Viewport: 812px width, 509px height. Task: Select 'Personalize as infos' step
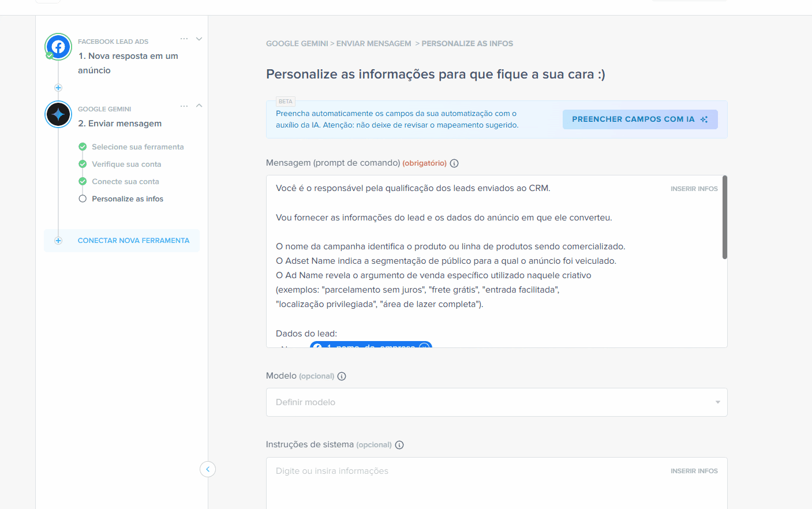(128, 199)
